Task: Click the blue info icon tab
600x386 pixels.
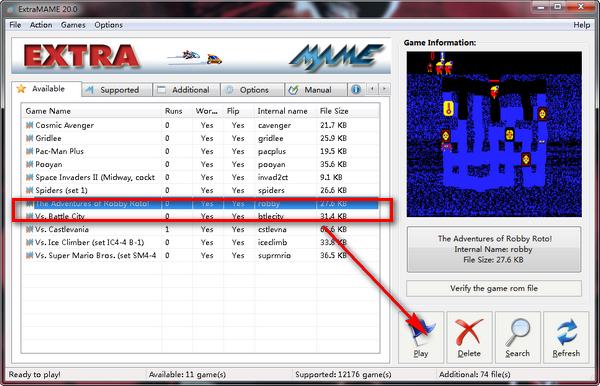Action: pos(356,90)
